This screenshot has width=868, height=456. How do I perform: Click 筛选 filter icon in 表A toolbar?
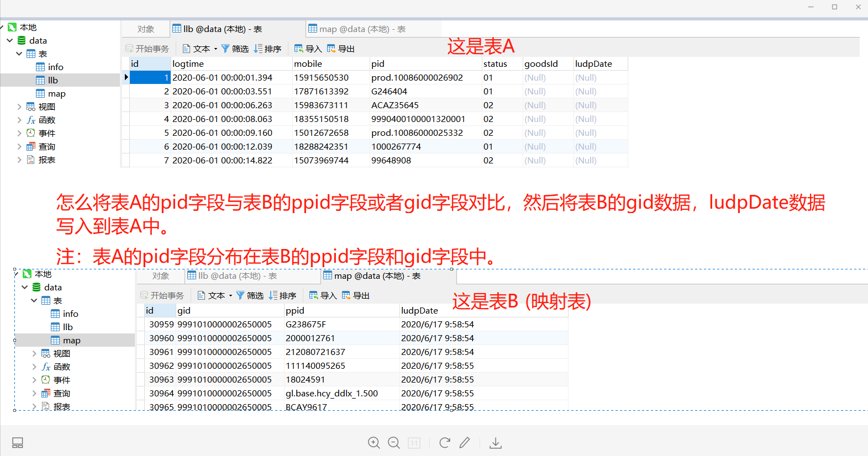[x=225, y=49]
